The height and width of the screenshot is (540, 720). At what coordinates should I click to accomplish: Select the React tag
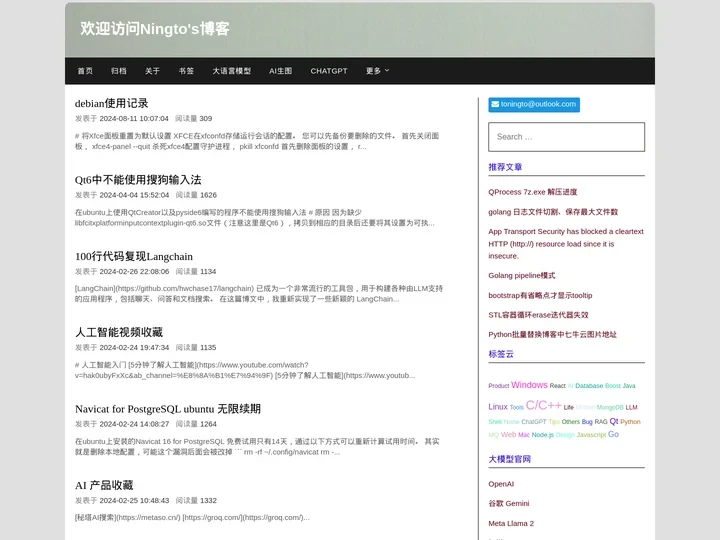[557, 386]
